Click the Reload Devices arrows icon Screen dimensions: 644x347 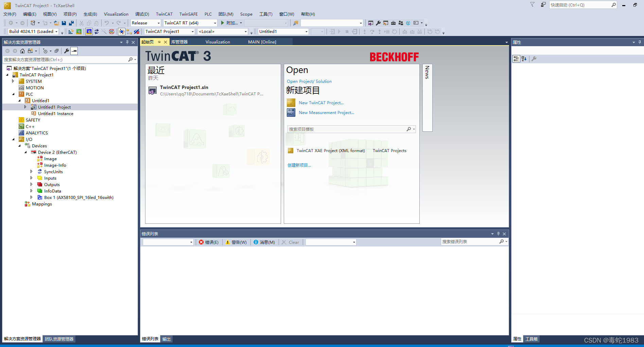coord(97,32)
